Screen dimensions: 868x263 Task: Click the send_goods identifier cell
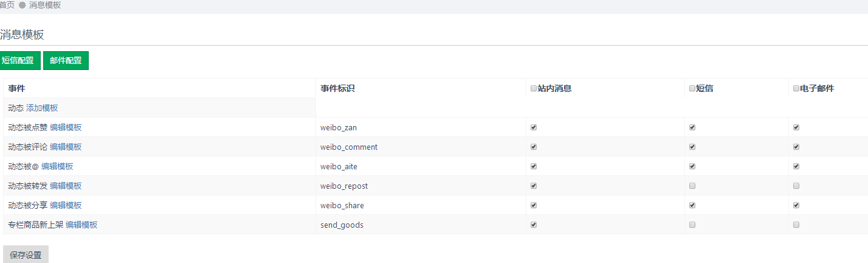click(x=421, y=225)
